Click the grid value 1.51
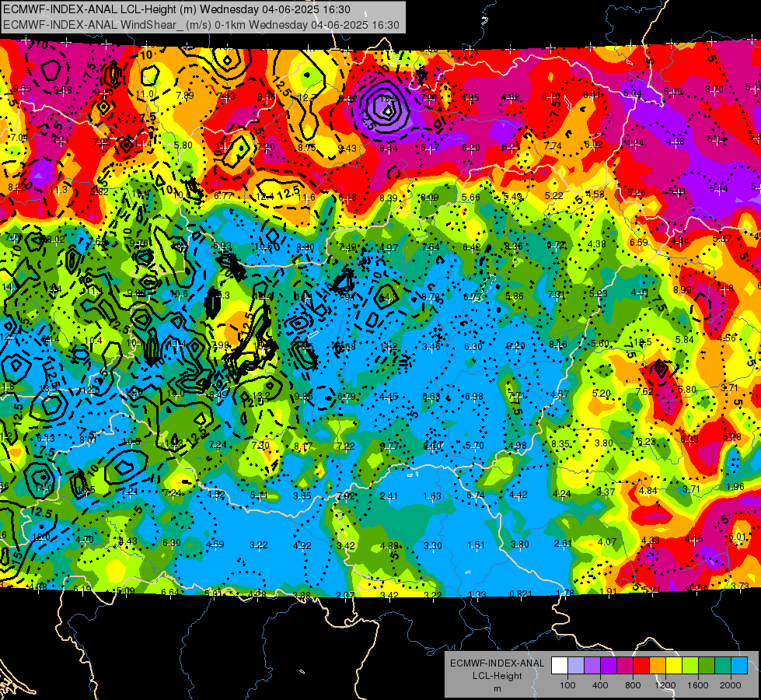This screenshot has height=700, width=761. [476, 544]
